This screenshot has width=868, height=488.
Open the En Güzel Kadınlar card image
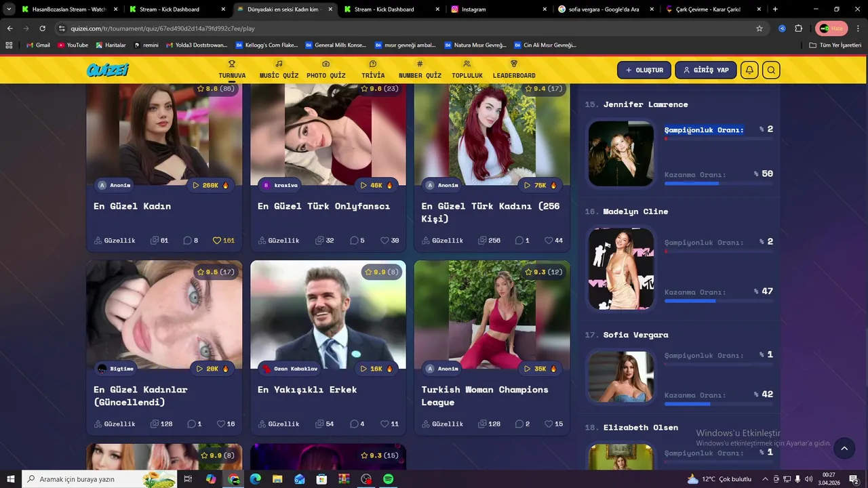(164, 314)
